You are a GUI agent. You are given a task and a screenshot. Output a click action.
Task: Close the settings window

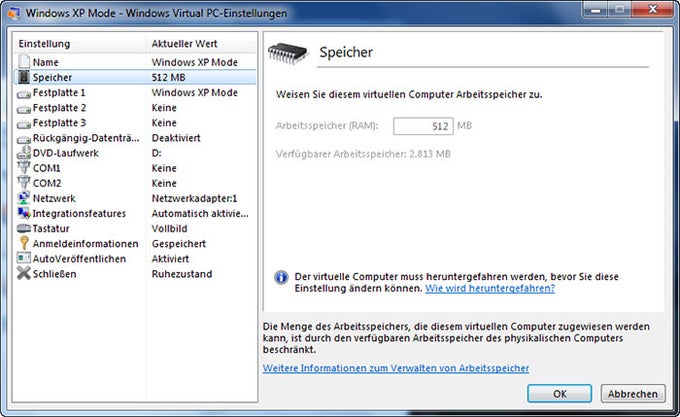[x=653, y=9]
